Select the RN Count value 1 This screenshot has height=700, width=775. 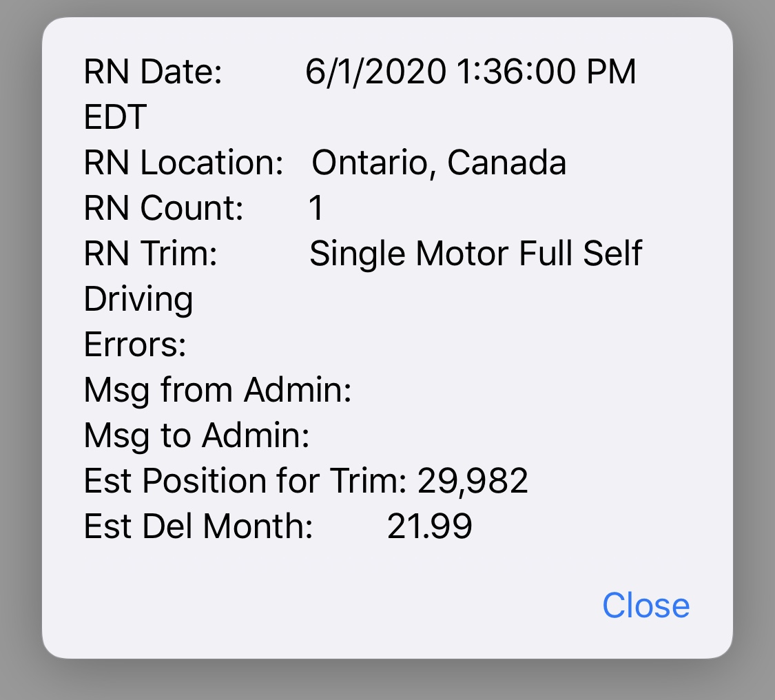point(316,208)
